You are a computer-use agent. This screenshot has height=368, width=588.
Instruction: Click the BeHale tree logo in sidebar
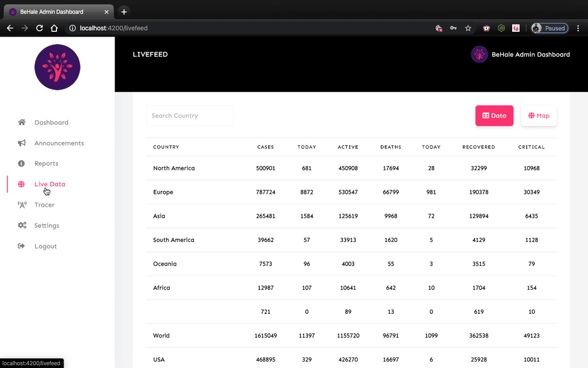pos(57,67)
